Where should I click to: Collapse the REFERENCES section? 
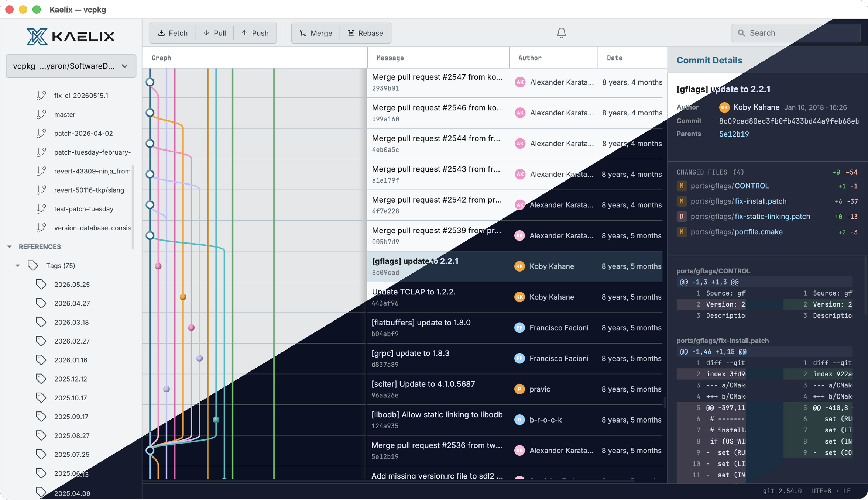(10, 246)
